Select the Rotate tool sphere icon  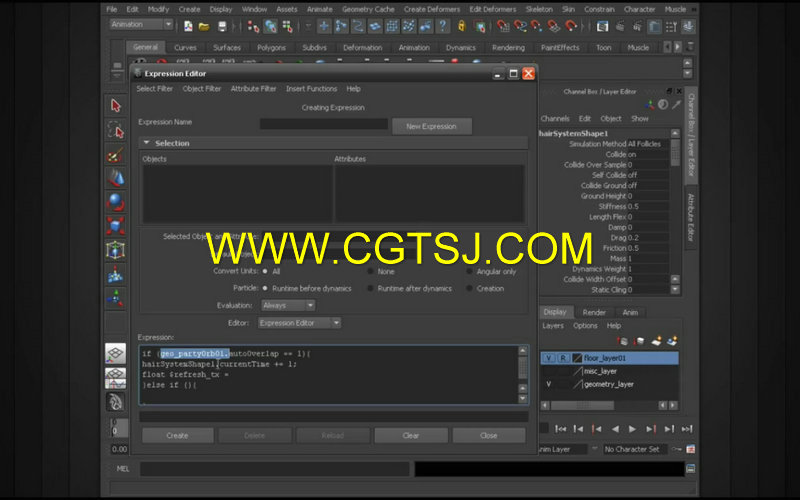tap(116, 202)
